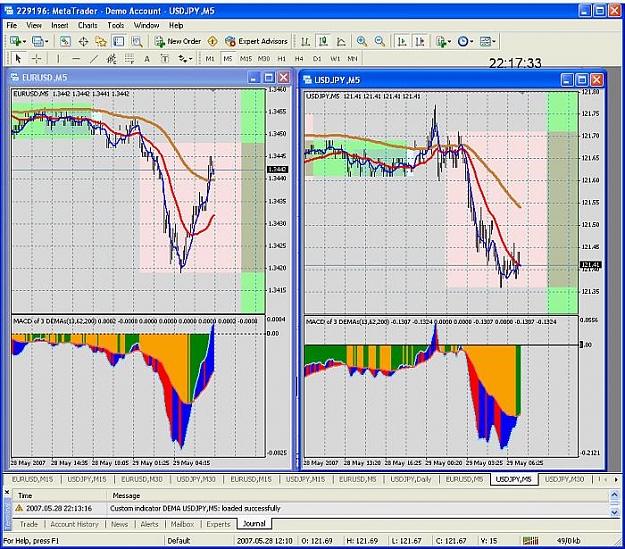This screenshot has width=625, height=549.
Task: Toggle the Expert Advisors button
Action: coord(256,41)
